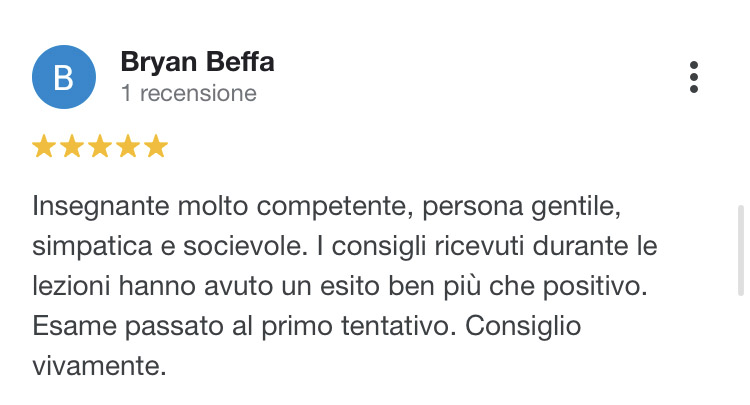Click the '1 recensione' count text

pyautogui.click(x=188, y=93)
